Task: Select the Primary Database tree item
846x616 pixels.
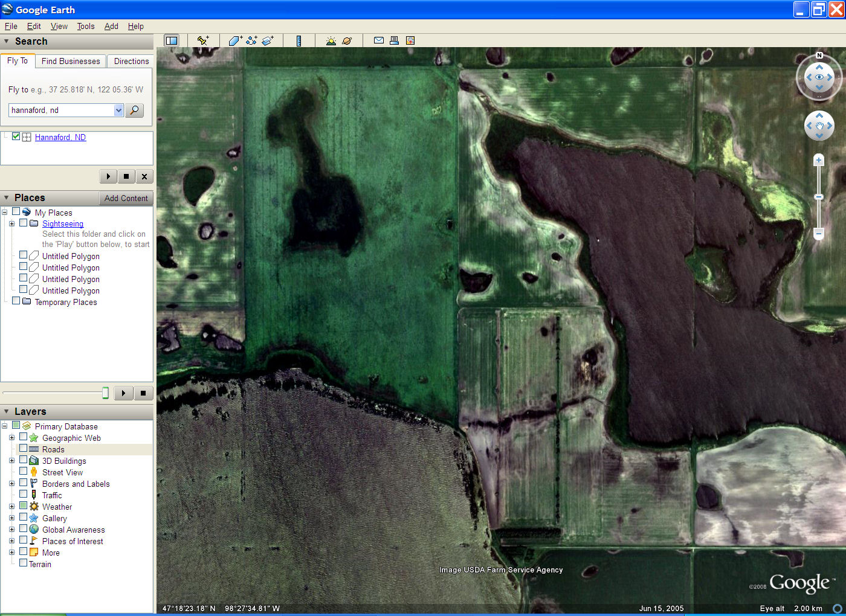Action: tap(66, 426)
